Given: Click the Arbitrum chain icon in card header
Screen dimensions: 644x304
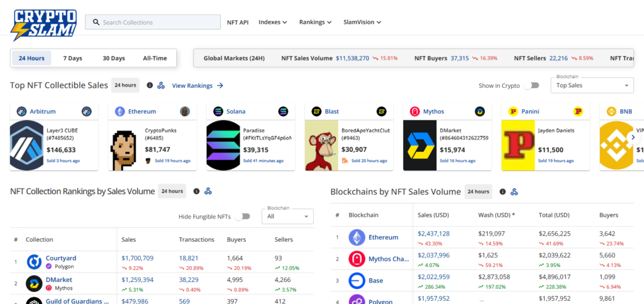Looking at the screenshot, I should [x=21, y=111].
